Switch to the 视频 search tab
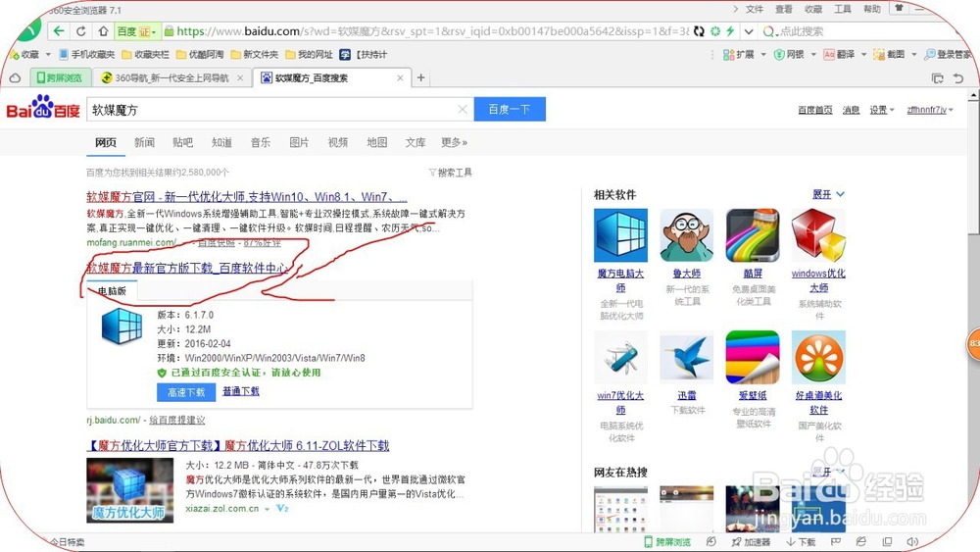Screen dimensions: 980x552 pyautogui.click(x=338, y=142)
